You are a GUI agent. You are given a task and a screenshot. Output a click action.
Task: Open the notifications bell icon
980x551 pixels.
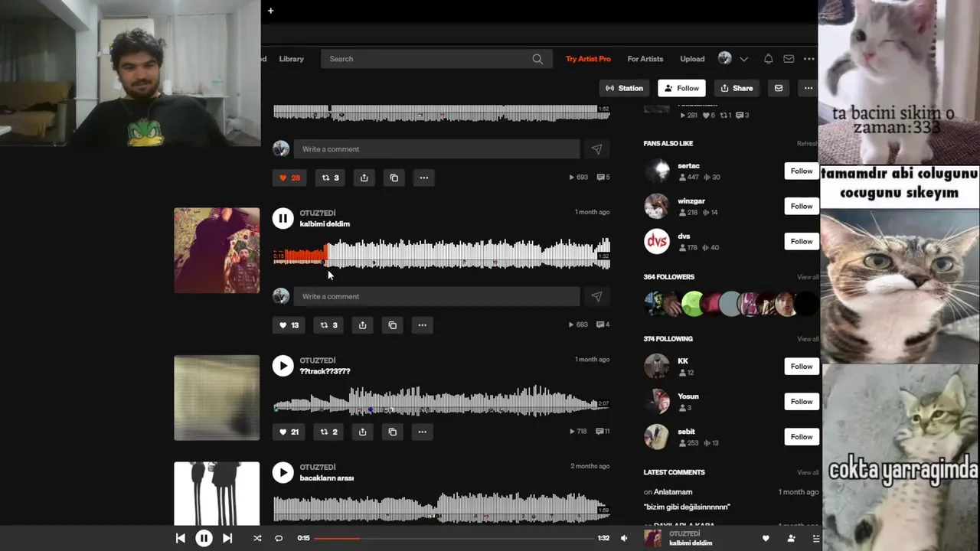coord(768,59)
